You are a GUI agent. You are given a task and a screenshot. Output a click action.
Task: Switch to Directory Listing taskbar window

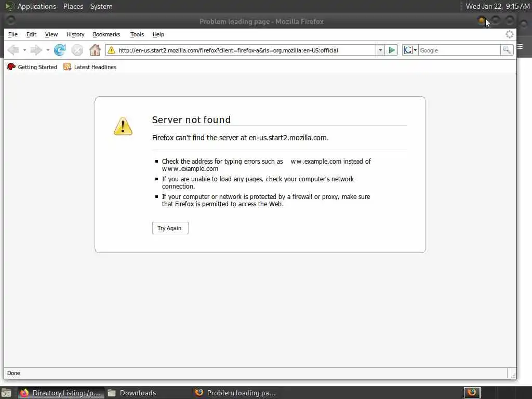[x=61, y=393]
